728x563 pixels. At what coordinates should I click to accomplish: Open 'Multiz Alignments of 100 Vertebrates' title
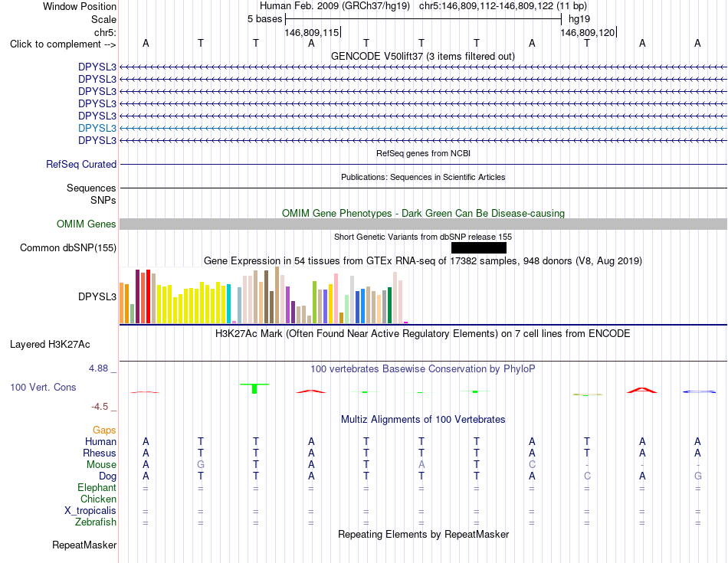423,420
